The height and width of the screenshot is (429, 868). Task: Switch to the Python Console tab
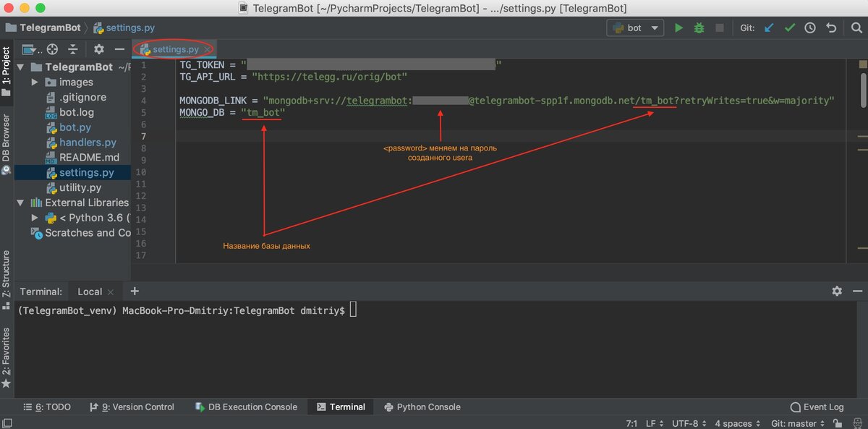point(422,407)
